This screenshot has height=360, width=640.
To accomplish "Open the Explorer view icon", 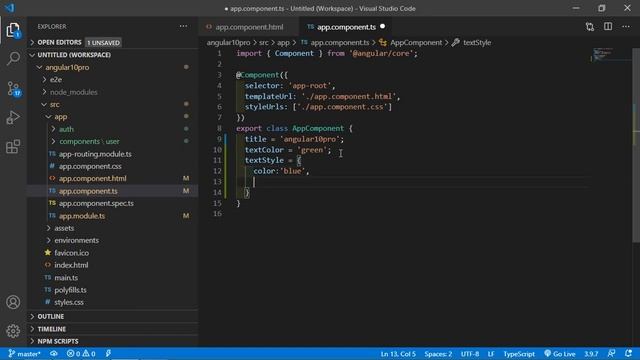I will pos(13,30).
